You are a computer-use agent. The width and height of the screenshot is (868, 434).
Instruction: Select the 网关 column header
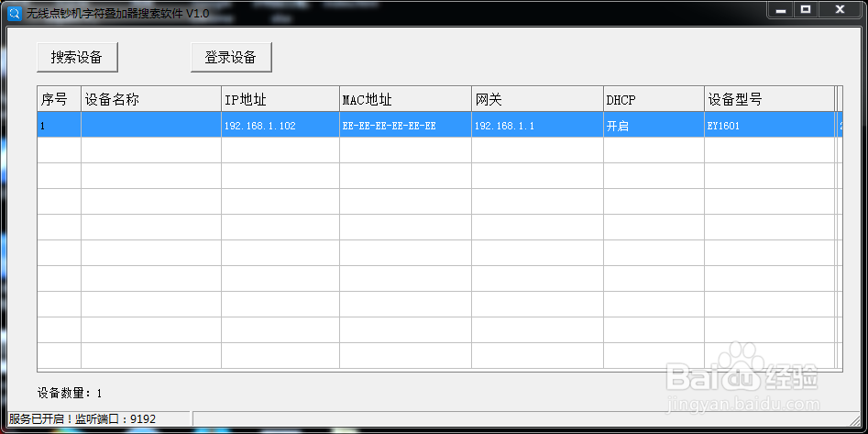(537, 99)
